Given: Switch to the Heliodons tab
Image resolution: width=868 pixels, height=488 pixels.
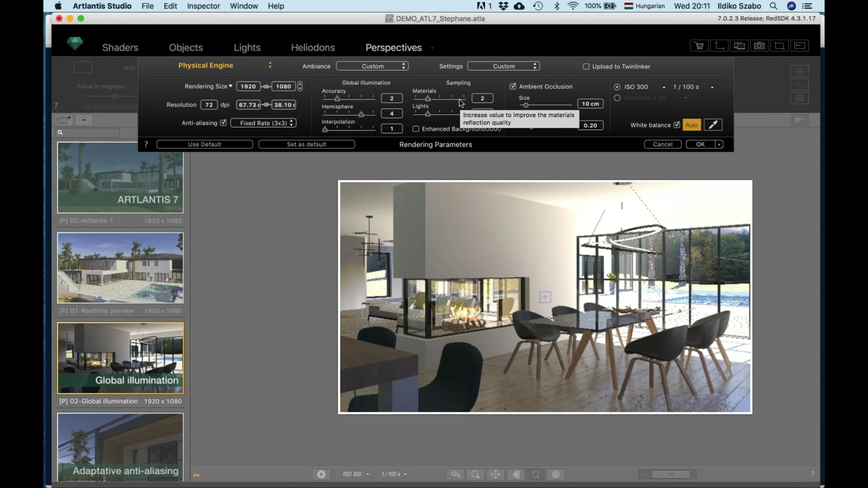Looking at the screenshot, I should (313, 48).
